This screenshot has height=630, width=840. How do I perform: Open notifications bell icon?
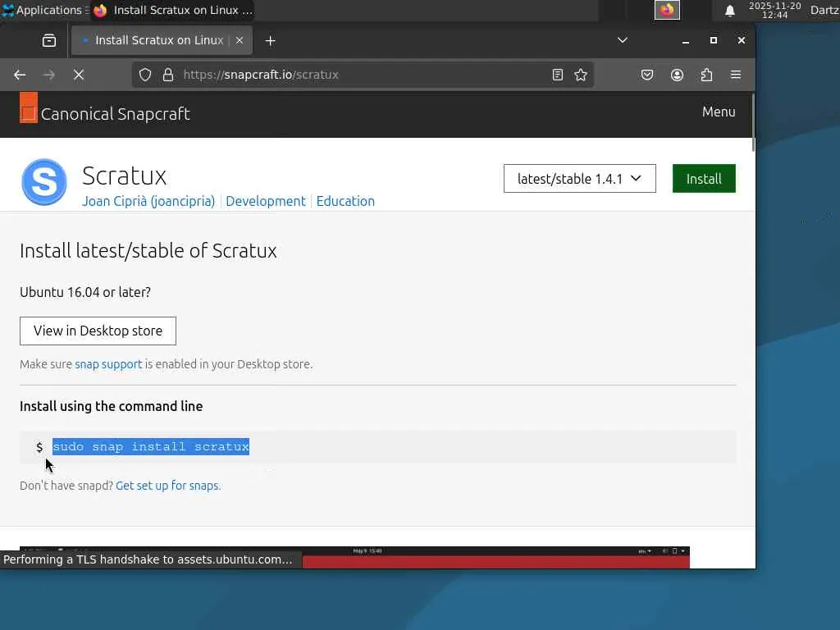click(729, 11)
